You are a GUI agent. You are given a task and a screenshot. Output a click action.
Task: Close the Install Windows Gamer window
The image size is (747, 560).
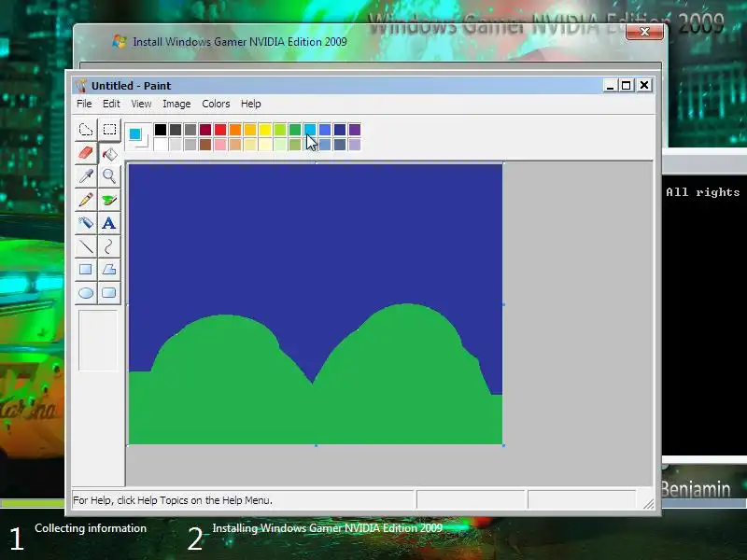(x=644, y=32)
